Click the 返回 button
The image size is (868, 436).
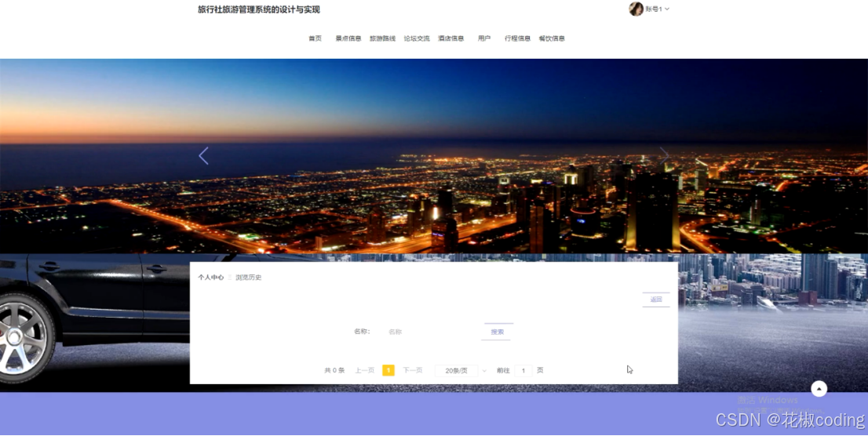[x=656, y=300]
